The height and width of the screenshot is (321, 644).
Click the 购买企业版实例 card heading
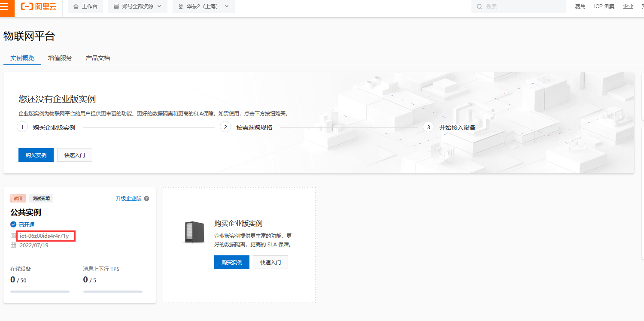(238, 224)
